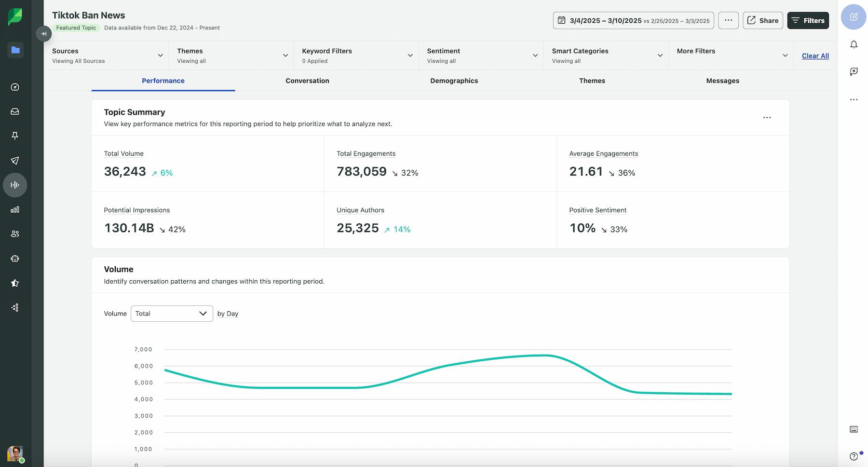This screenshot has width=868, height=467.
Task: Click the Total Volume metric label
Action: [123, 153]
